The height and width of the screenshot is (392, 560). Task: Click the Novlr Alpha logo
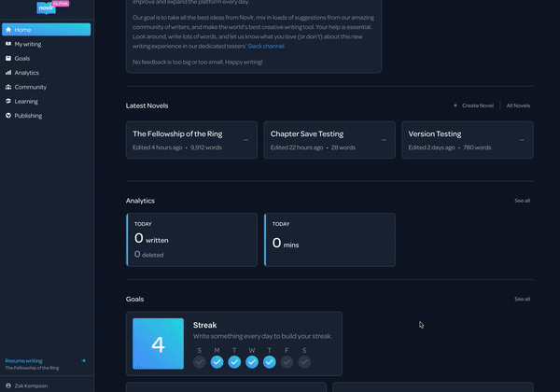pyautogui.click(x=53, y=7)
